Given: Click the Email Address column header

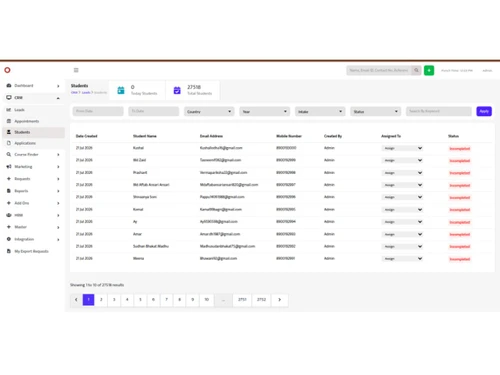Looking at the screenshot, I should tap(211, 136).
